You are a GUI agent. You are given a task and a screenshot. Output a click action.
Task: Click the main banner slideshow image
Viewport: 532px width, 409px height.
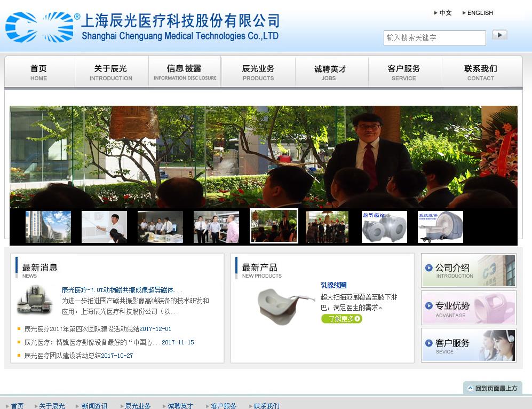coord(263,157)
